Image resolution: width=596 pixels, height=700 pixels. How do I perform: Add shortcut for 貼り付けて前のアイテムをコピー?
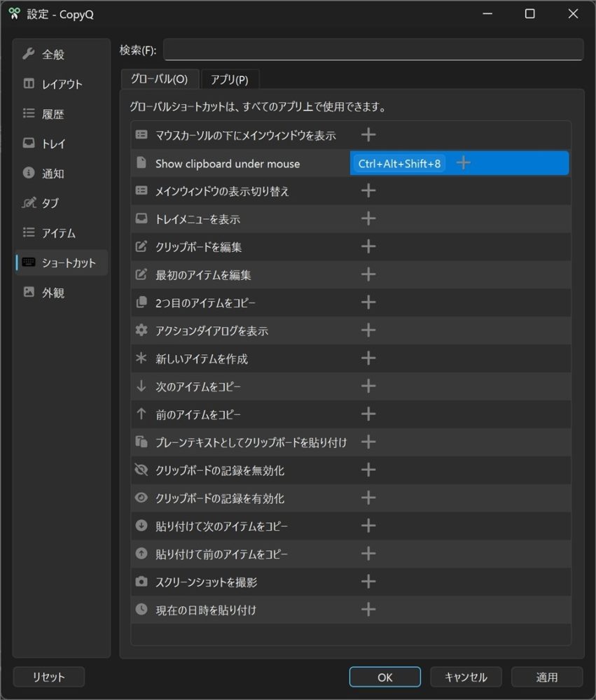click(x=368, y=554)
